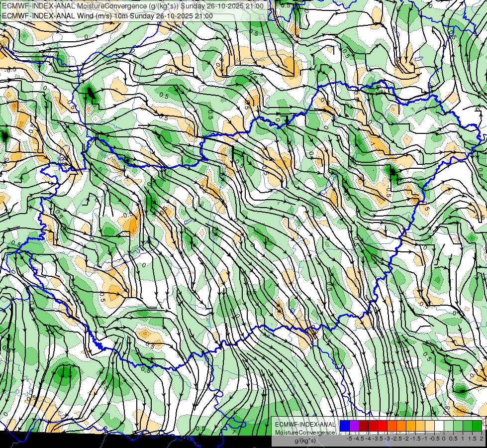Screen dimensions: 487x448
Task: Pick the light green swatch starting at 0.5
Action: point(458,426)
